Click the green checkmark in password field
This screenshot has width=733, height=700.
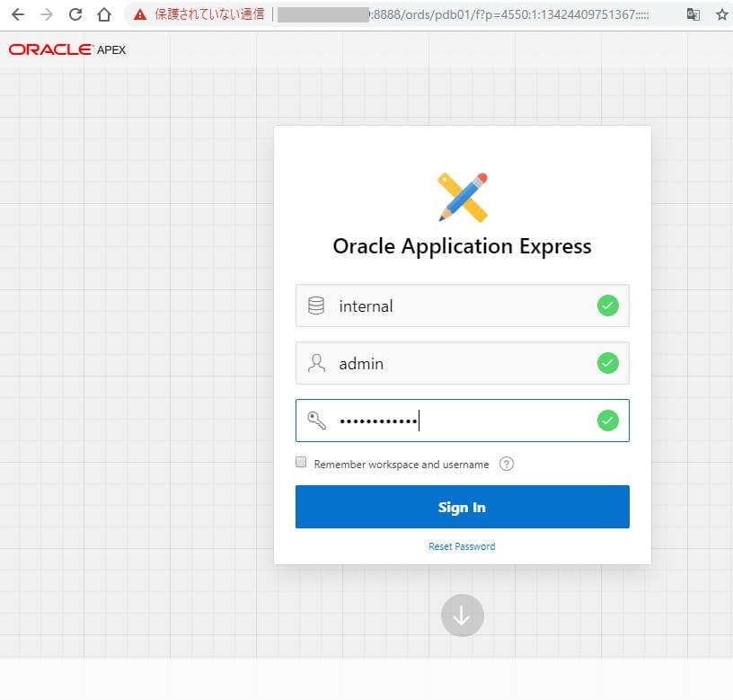click(608, 421)
